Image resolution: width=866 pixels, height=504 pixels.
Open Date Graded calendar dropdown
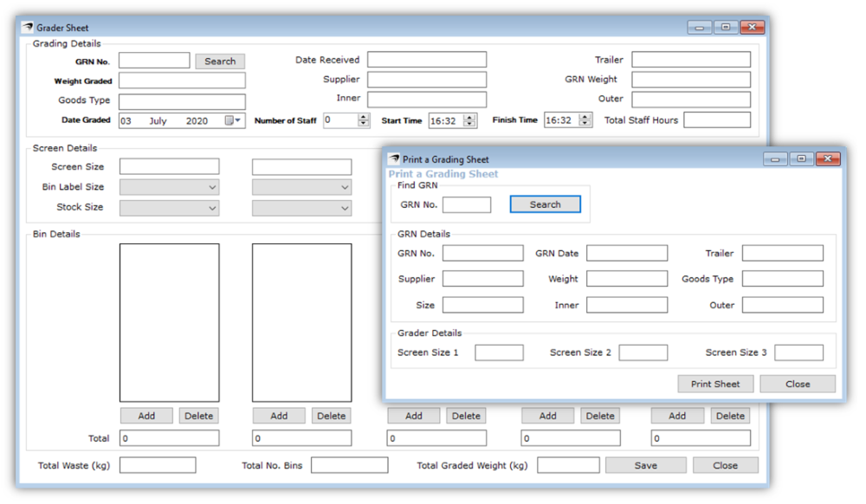pos(233,120)
